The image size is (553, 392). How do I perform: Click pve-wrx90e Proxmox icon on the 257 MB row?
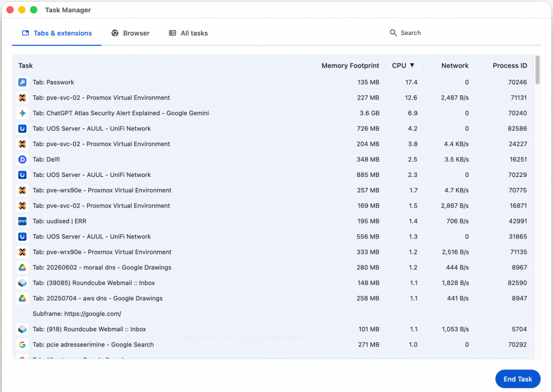point(22,190)
